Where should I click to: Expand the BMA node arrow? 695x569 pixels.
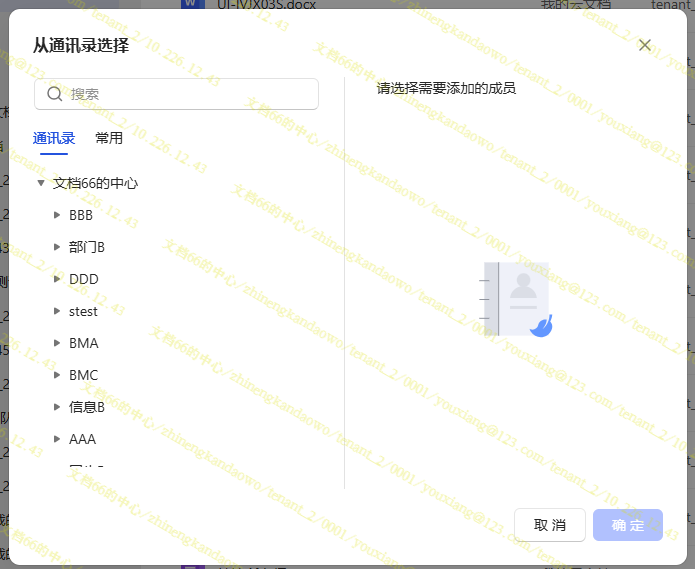tap(57, 343)
